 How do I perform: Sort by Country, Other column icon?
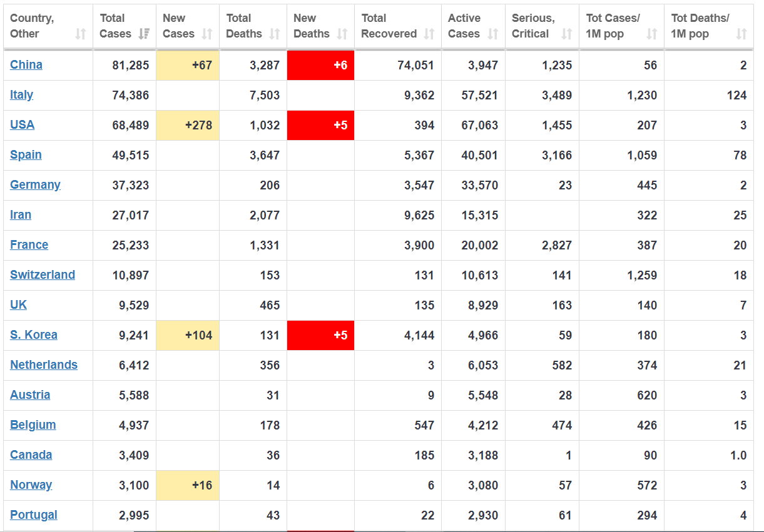81,34
